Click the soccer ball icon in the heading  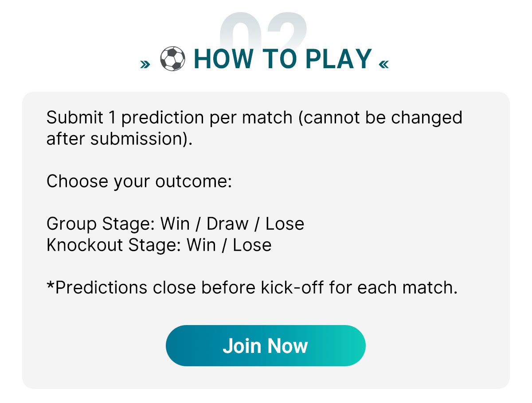click(172, 58)
